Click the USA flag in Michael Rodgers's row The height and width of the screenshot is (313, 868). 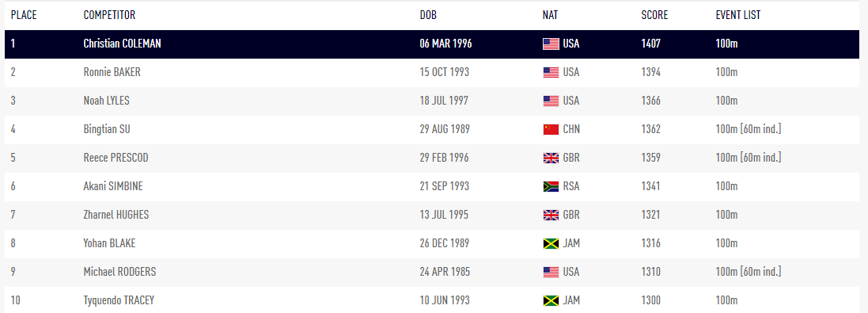pos(551,272)
